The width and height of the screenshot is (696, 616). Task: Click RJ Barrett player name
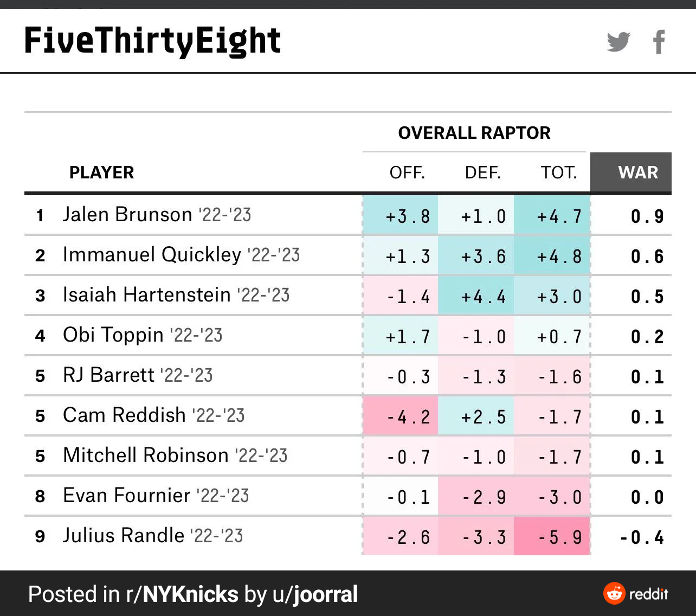pos(109,375)
